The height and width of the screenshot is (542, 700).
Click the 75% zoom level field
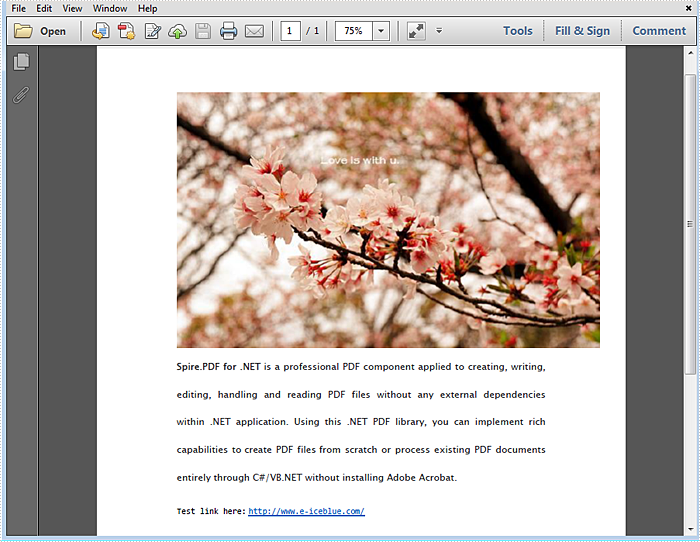(x=354, y=31)
